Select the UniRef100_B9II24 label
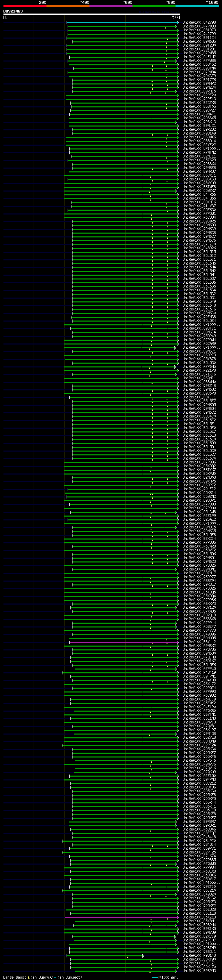The width and height of the screenshot is (222, 980). (199, 38)
